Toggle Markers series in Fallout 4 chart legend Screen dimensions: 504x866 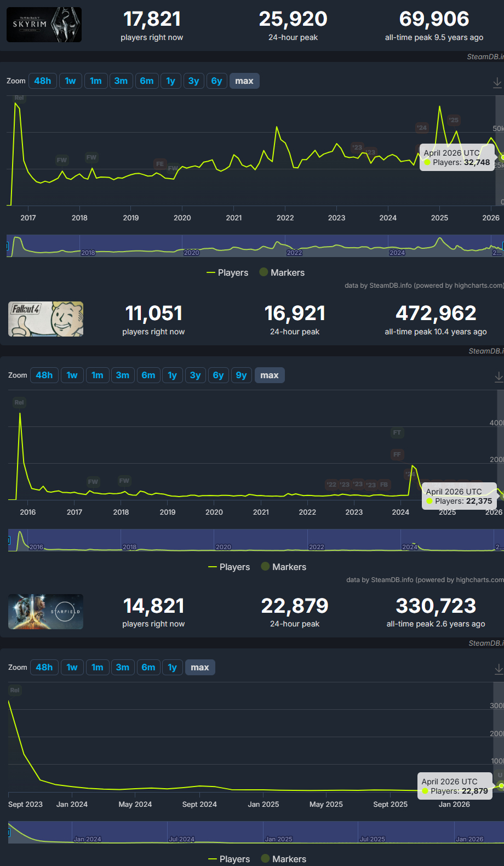coord(283,567)
